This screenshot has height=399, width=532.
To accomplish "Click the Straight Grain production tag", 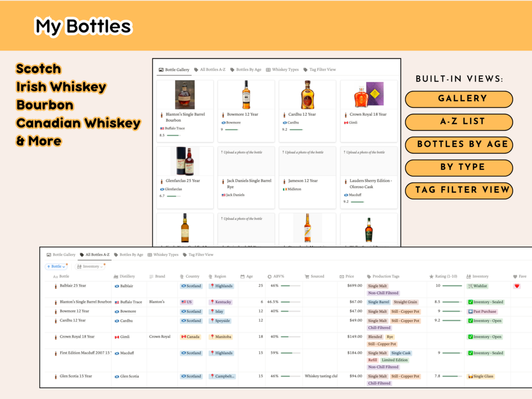I will pos(405,302).
